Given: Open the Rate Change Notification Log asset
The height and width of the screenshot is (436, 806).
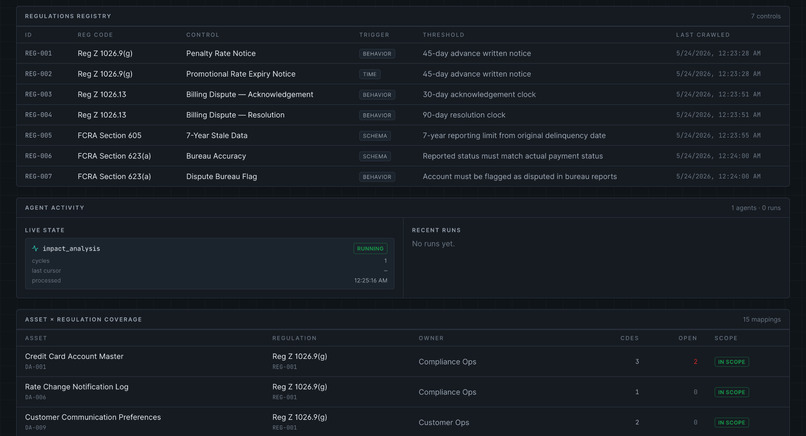Looking at the screenshot, I should (x=77, y=387).
